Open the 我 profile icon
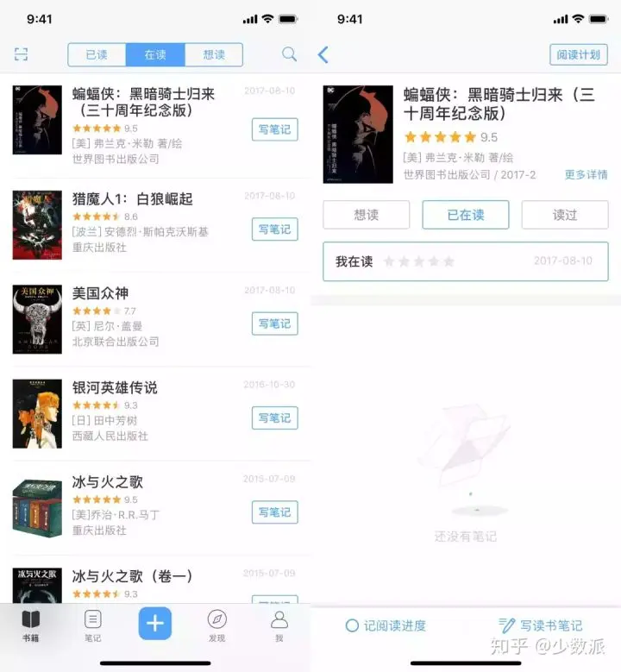The image size is (621, 672). [279, 619]
